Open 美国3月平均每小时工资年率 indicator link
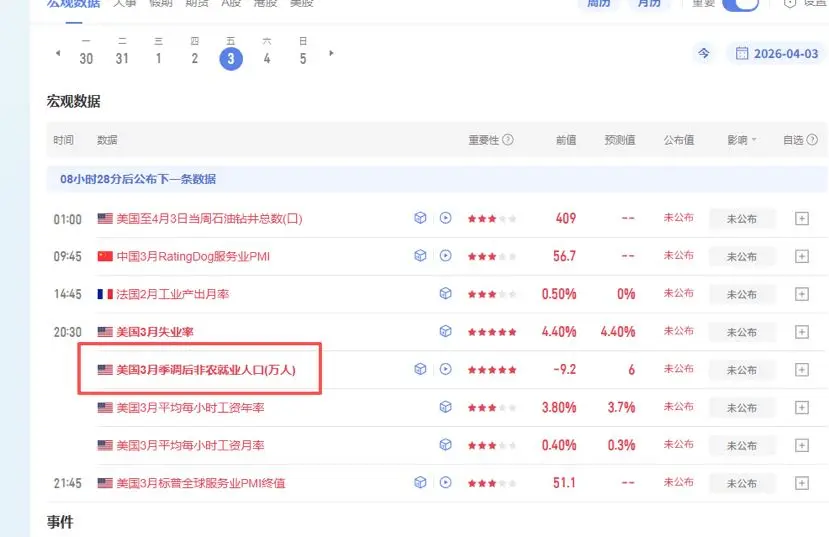Screen dimensions: 829x537 coord(190,408)
